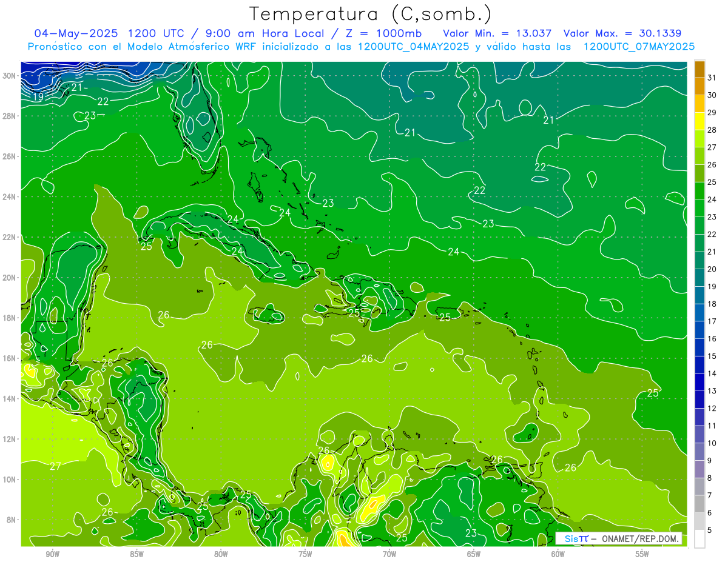The width and height of the screenshot is (728, 562).
Task: Click the SisTT ONAMET/REP.DOM. logo box
Action: [619, 538]
